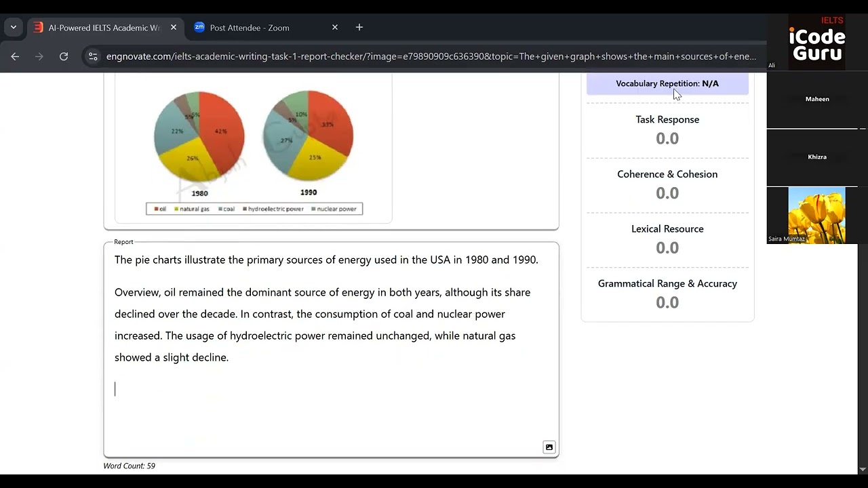Click the Grammatical Range & Accuracy score

pos(667,302)
